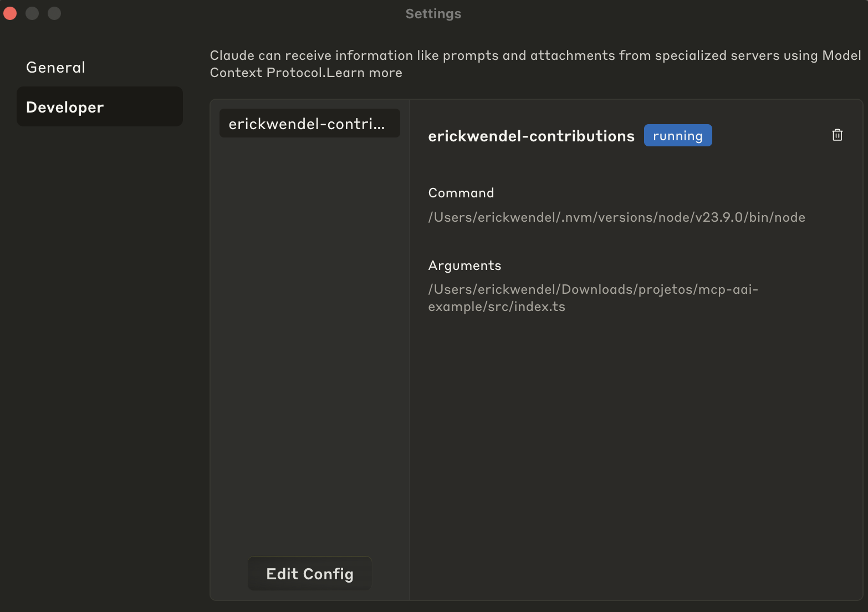This screenshot has width=868, height=612.
Task: Click the Settings window title
Action: click(433, 14)
